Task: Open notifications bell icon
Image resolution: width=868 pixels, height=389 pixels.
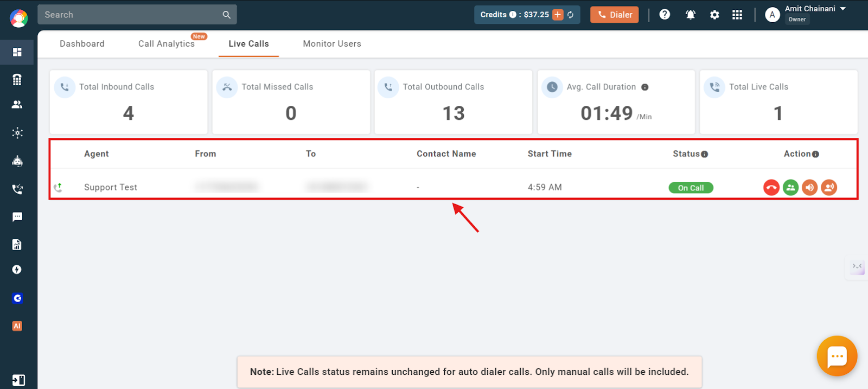Action: (x=691, y=15)
